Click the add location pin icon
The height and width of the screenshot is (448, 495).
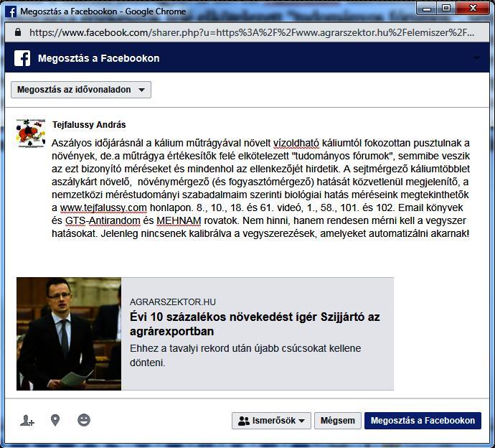tap(55, 420)
